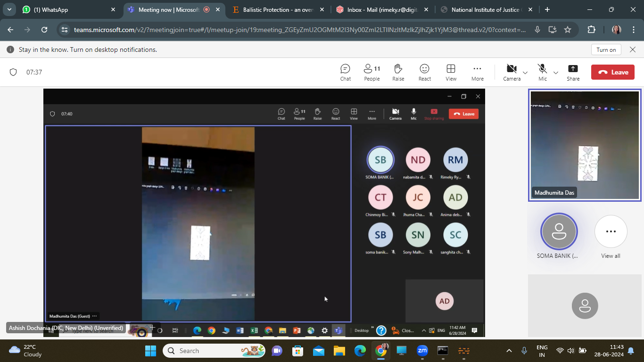Screen dimensions: 644x362
Task: Select Madhumita Das shared video thumbnail
Action: [585, 145]
